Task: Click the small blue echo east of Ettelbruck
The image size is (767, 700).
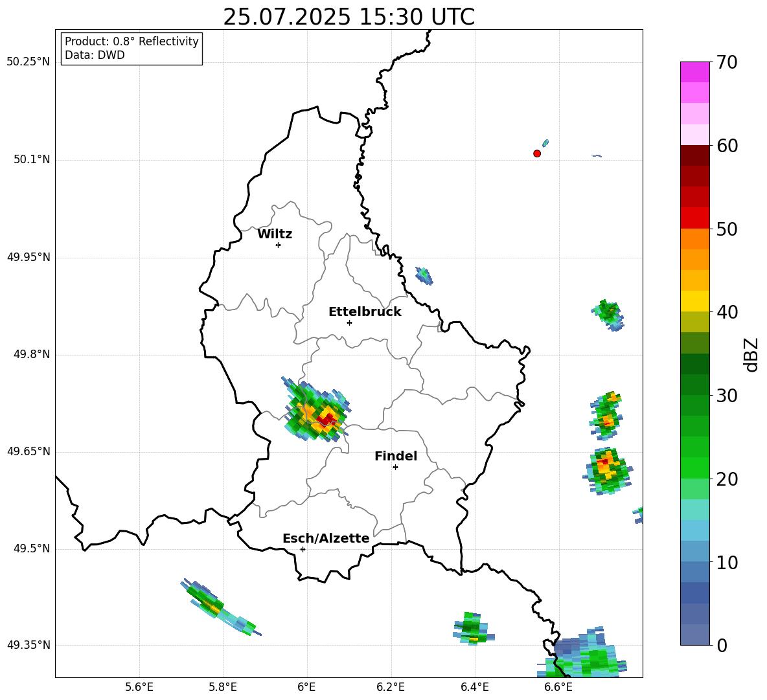Action: click(424, 276)
